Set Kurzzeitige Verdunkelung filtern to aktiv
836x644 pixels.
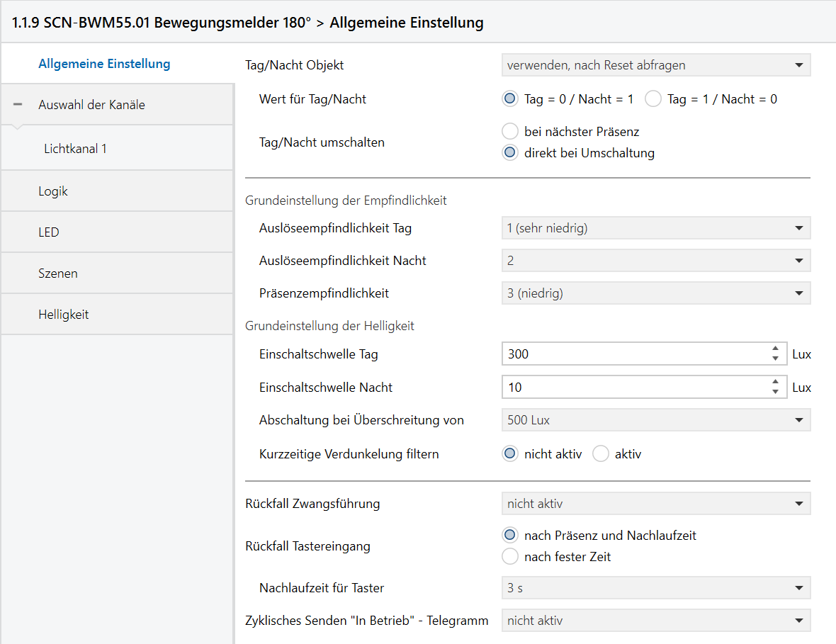(x=601, y=454)
